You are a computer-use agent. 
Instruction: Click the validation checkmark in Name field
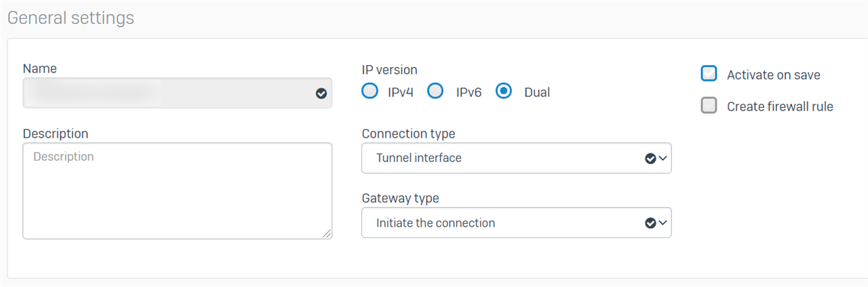pos(321,94)
